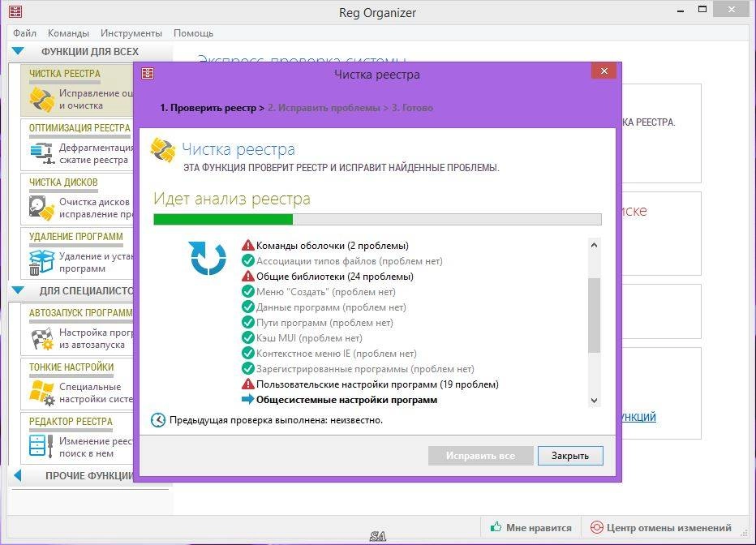Select row Пользовательские настройки программ (19 проблем)
The image size is (756, 545).
tap(377, 384)
